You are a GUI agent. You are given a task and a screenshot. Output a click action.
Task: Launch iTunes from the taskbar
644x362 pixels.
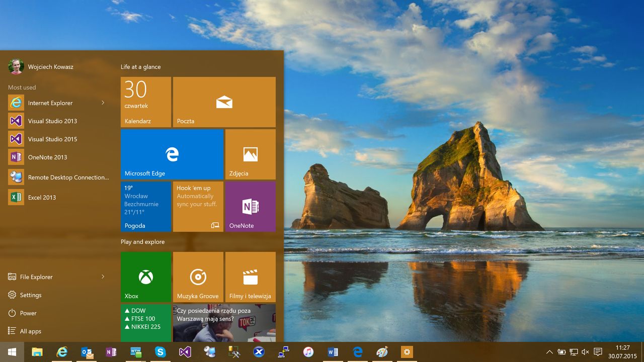pyautogui.click(x=308, y=352)
